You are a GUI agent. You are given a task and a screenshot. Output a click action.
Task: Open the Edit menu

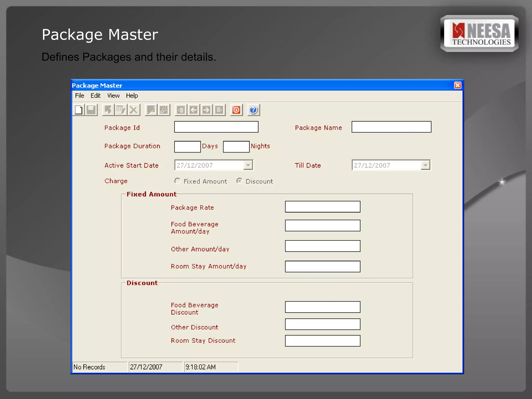click(x=96, y=96)
